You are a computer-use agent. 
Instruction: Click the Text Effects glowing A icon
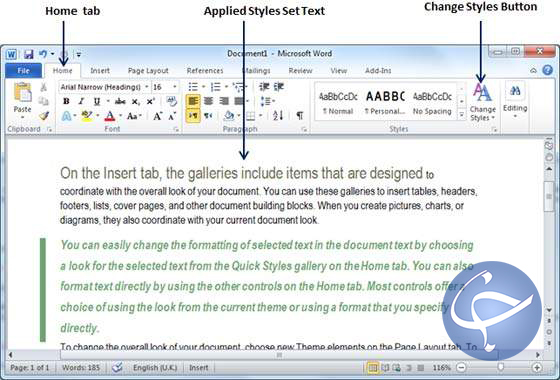[66, 116]
